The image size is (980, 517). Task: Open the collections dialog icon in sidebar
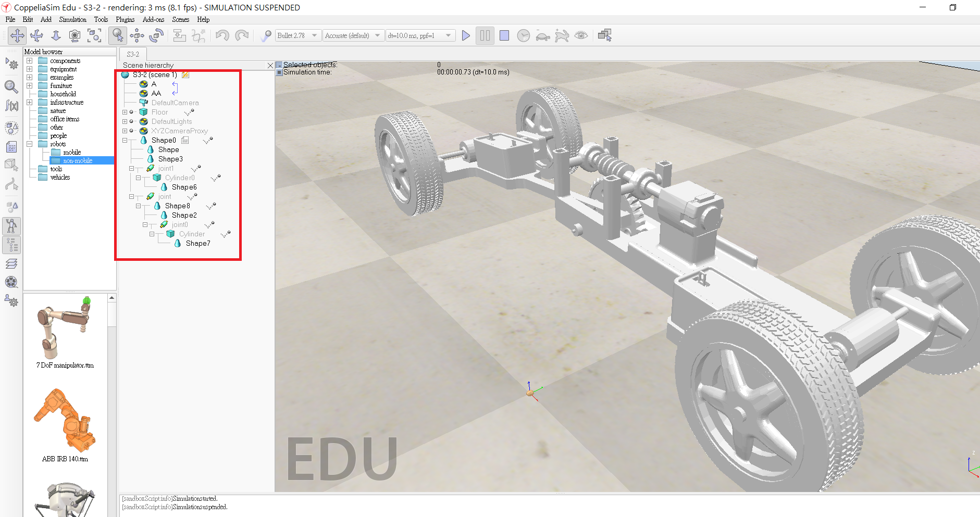point(11,128)
